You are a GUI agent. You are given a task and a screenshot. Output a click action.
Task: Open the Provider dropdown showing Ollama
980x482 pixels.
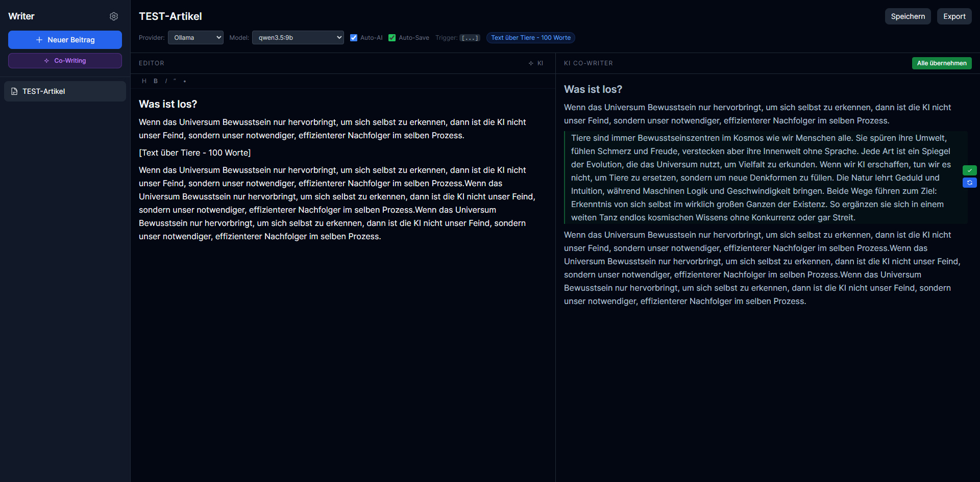pyautogui.click(x=195, y=38)
